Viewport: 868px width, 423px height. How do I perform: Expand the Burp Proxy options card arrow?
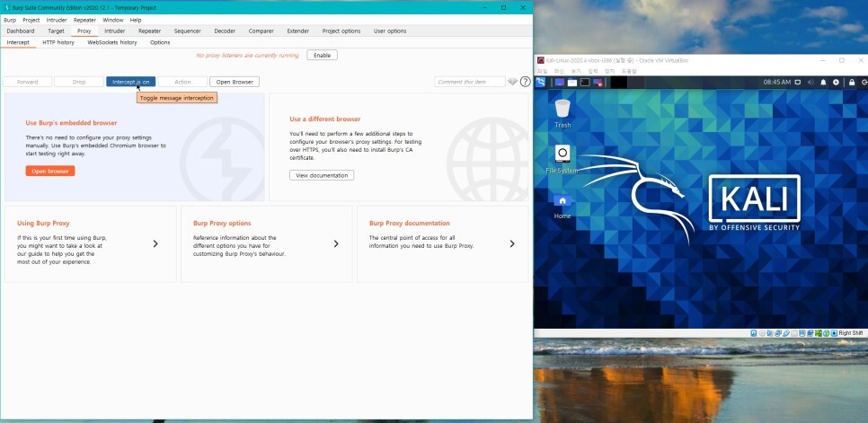point(336,244)
